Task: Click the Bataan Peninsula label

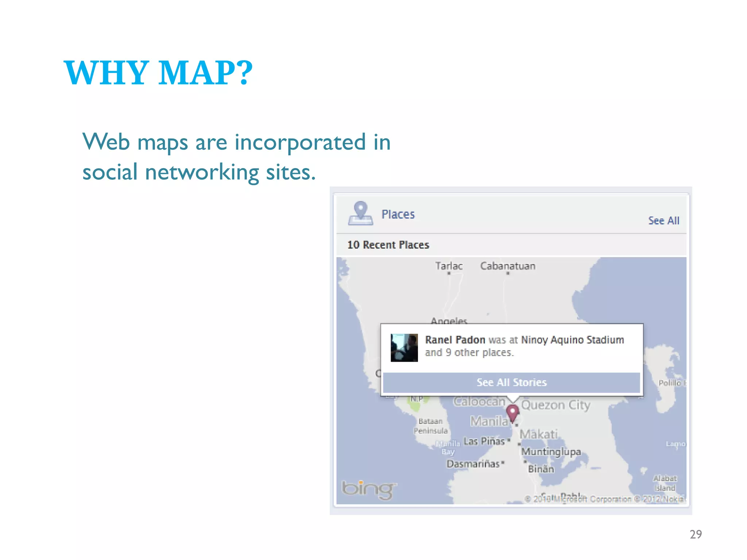Action: 430,426
